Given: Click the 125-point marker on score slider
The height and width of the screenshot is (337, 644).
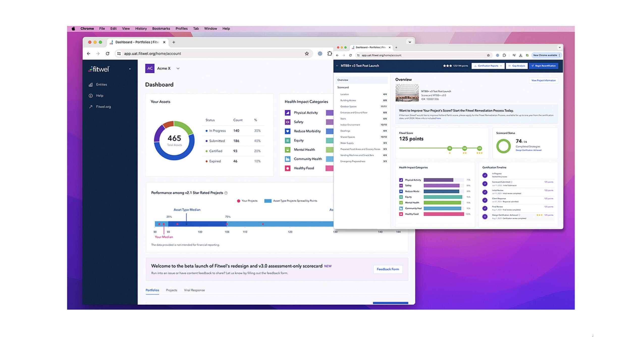Looking at the screenshot, I should click(x=479, y=148).
